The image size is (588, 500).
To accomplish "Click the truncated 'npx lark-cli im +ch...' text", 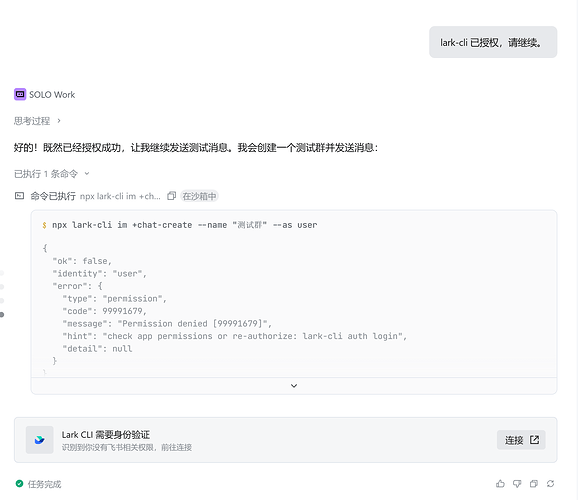I will [x=120, y=196].
